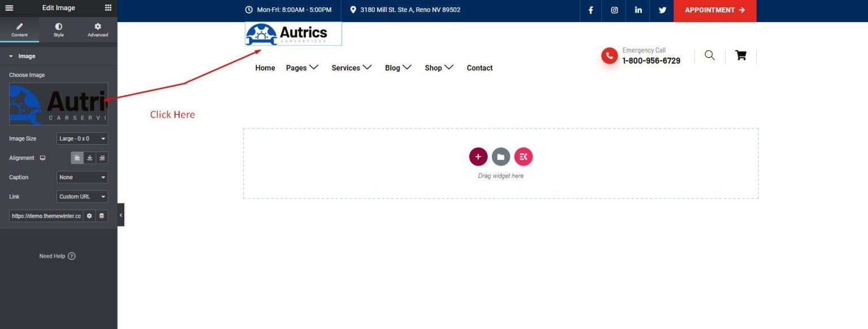Click the Facebook icon in top bar

591,10
